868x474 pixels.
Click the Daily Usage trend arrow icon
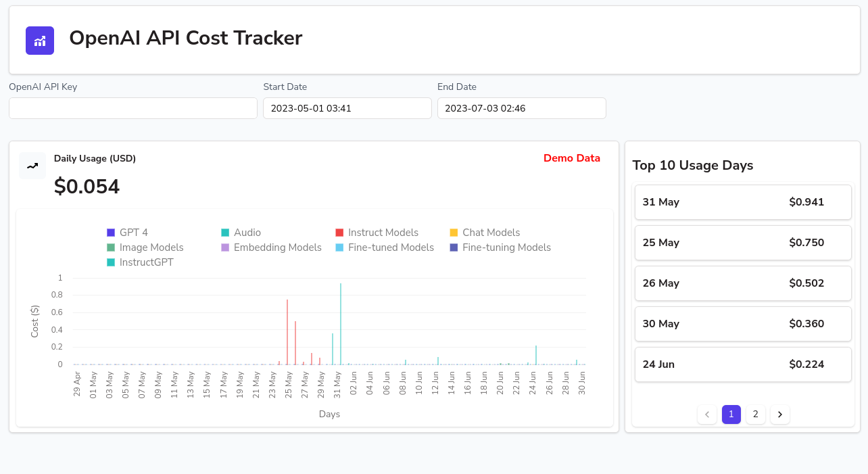point(32,166)
